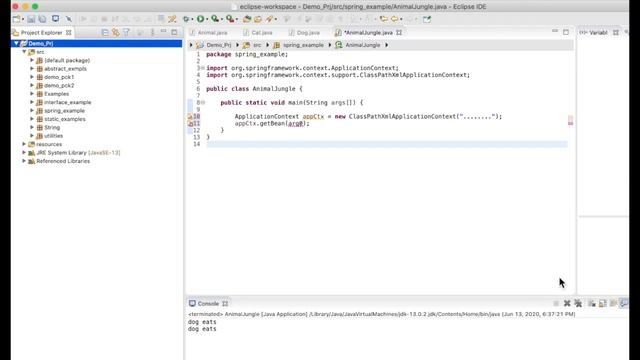Maximize the Project Explorer panel
Screen dimensions: 640x360
[x=174, y=32]
